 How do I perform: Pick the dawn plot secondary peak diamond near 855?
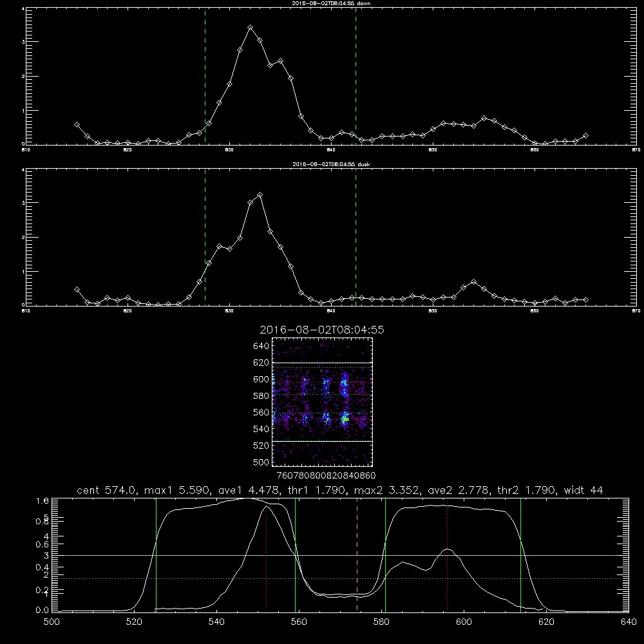point(484,118)
